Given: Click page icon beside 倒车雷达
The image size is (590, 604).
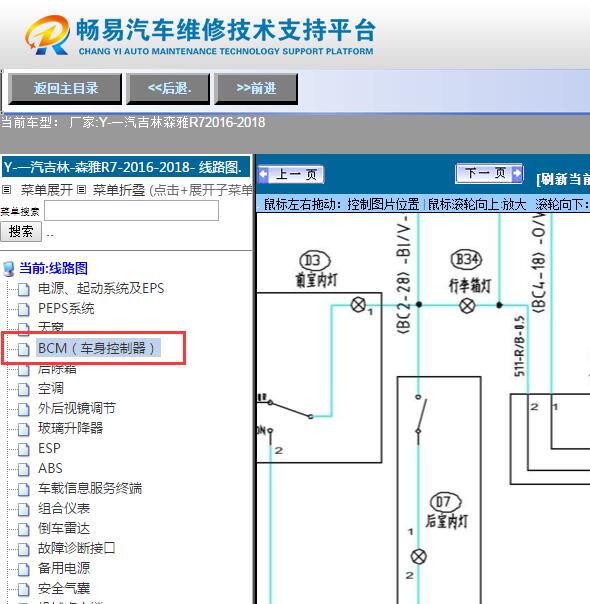Looking at the screenshot, I should point(23,529).
